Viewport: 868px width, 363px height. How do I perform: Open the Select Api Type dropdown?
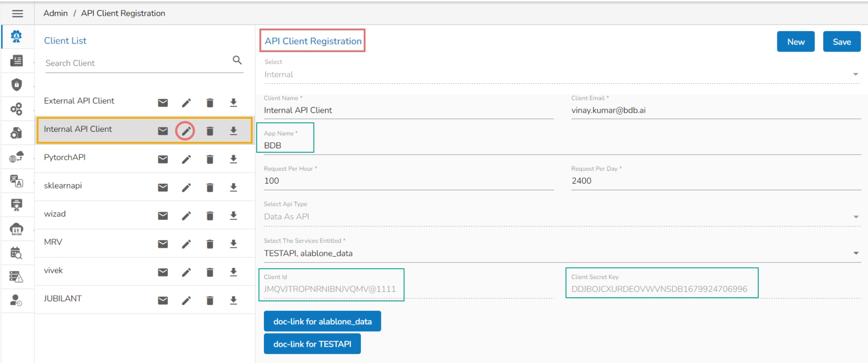pos(855,217)
